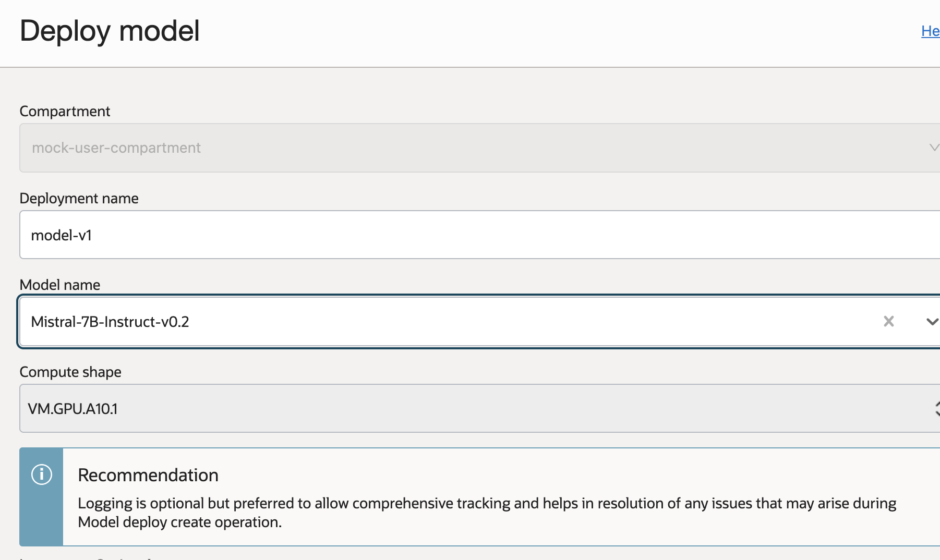Select the Model name label
Image resolution: width=940 pixels, height=560 pixels.
pos(59,285)
